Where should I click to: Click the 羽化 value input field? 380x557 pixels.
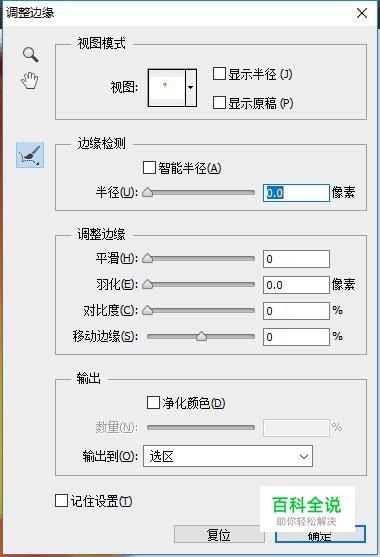(296, 285)
